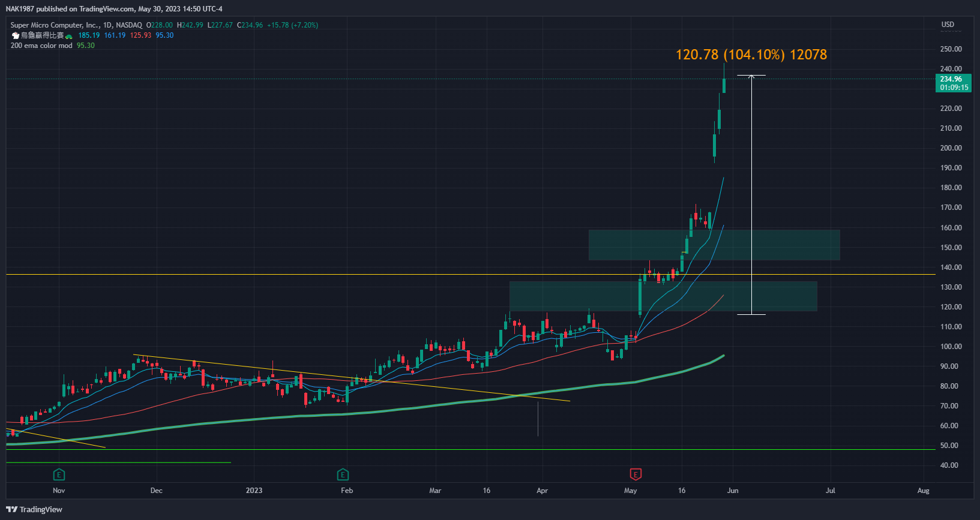Click the Aug label on time axis
The width and height of the screenshot is (980, 520).
[923, 491]
